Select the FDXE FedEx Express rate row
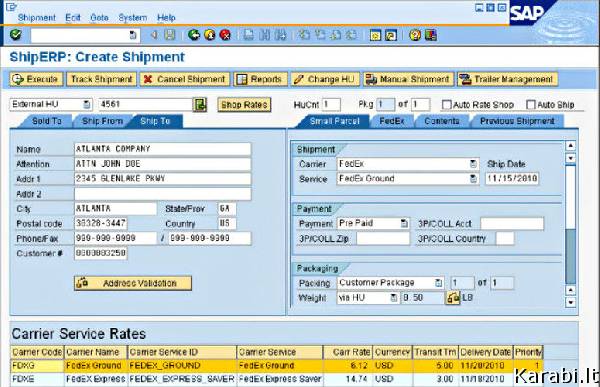The width and height of the screenshot is (600, 387). pyautogui.click(x=277, y=379)
